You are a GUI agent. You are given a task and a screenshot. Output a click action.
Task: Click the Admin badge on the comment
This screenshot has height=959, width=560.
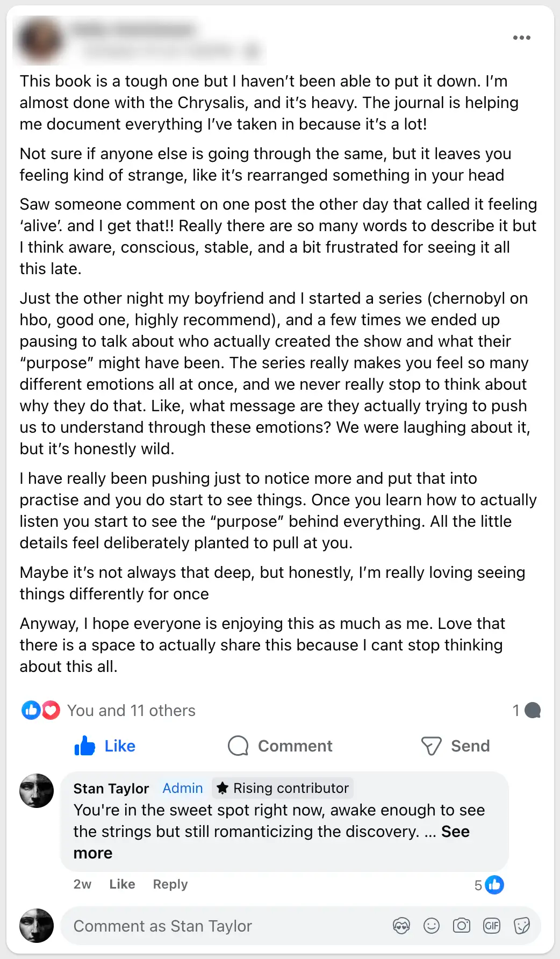(183, 789)
